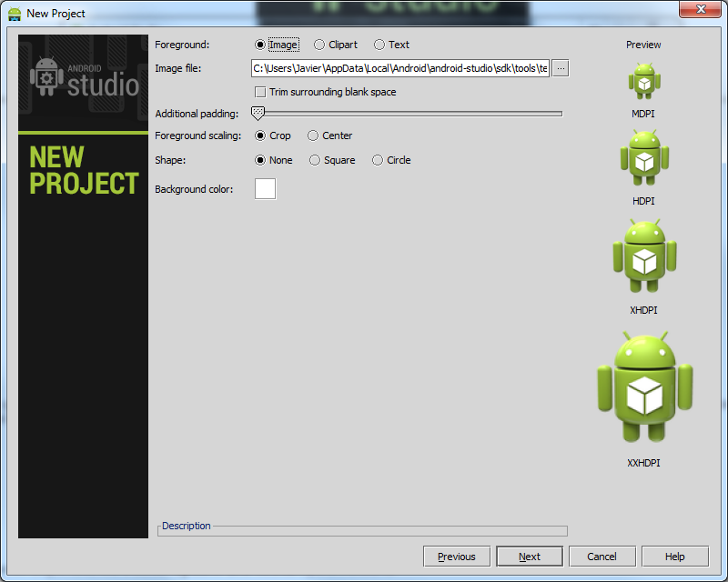Click the Additional padding slider handle
Viewport: 728px width, 582px height.
pos(258,113)
